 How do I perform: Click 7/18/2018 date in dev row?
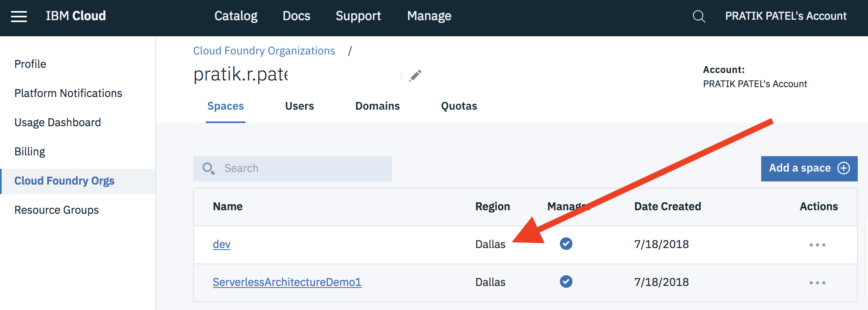pos(661,244)
